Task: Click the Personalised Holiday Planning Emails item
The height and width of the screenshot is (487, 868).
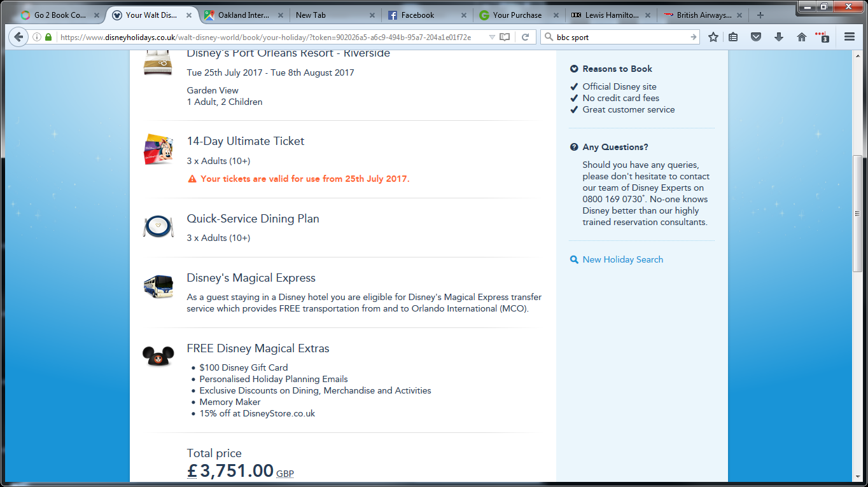Action: coord(274,379)
